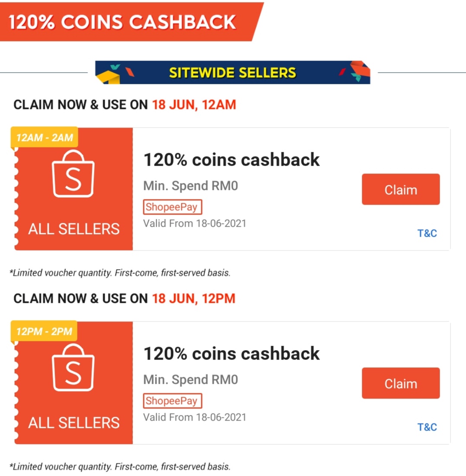Click ShopeePay badge on the 12AM voucher
Viewport: 466px width, 476px height.
[x=171, y=207]
